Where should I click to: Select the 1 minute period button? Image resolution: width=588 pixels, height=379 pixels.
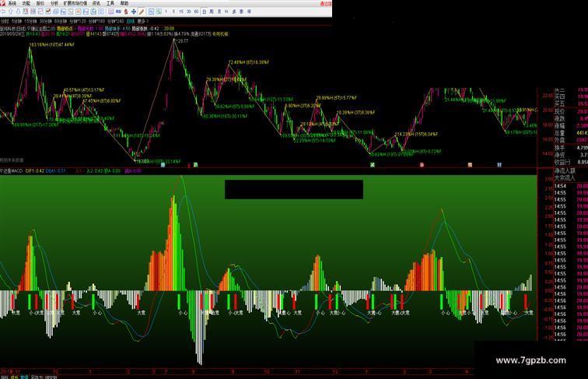tap(166, 12)
